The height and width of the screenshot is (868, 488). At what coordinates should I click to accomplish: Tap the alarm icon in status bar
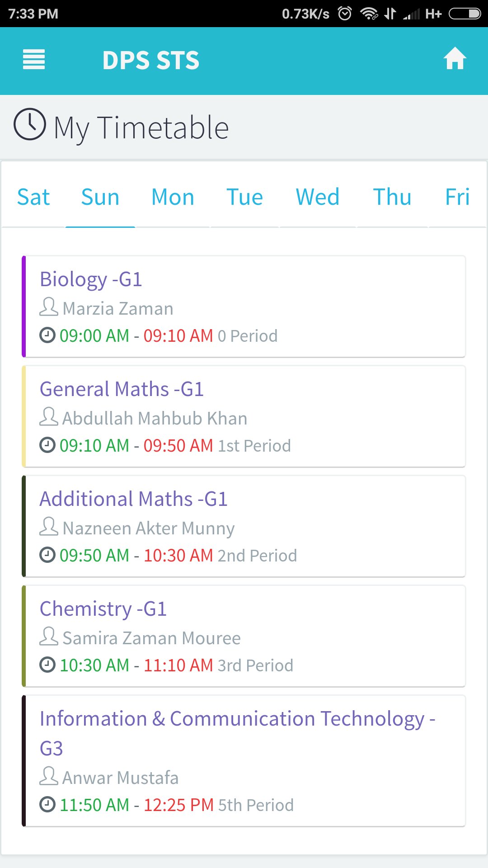345,14
